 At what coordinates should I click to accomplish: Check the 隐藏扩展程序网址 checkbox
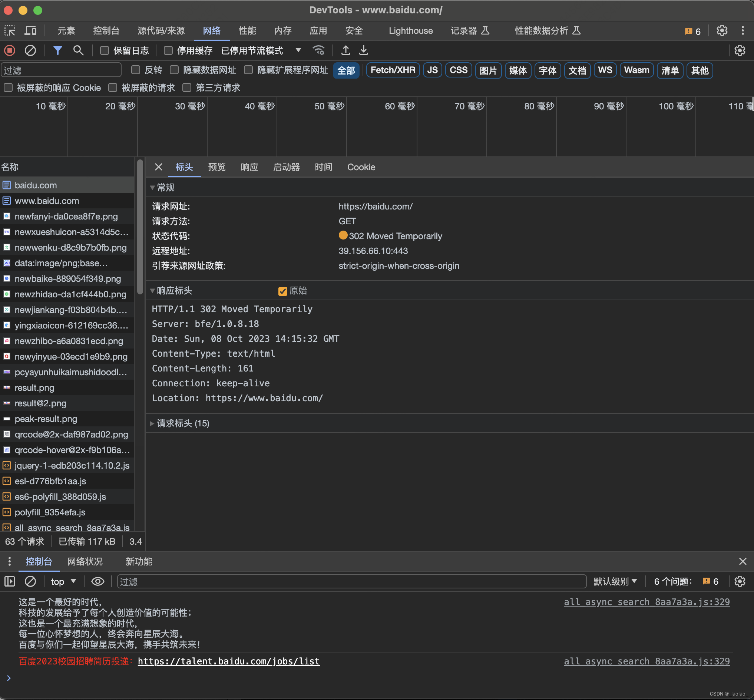(248, 70)
